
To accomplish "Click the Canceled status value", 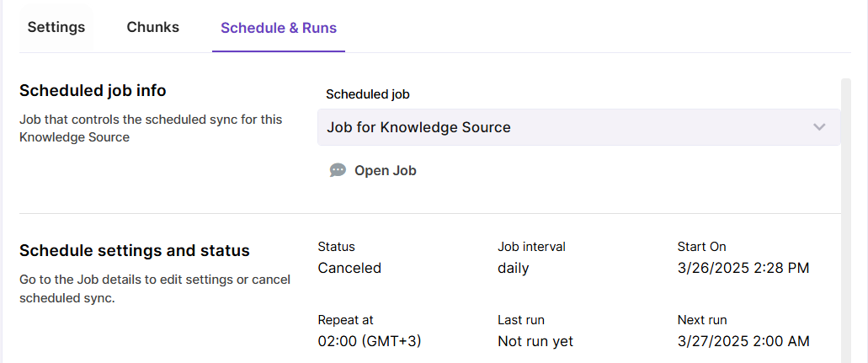I will click(349, 268).
